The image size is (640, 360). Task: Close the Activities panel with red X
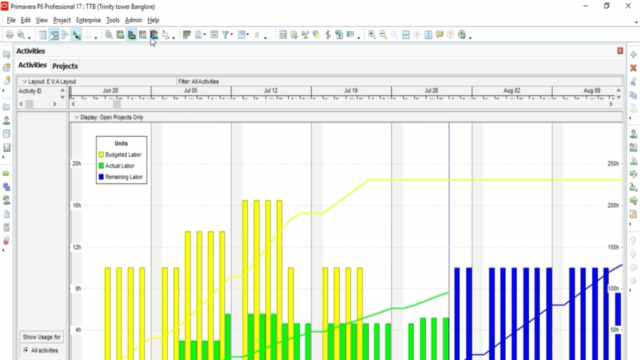tap(620, 51)
